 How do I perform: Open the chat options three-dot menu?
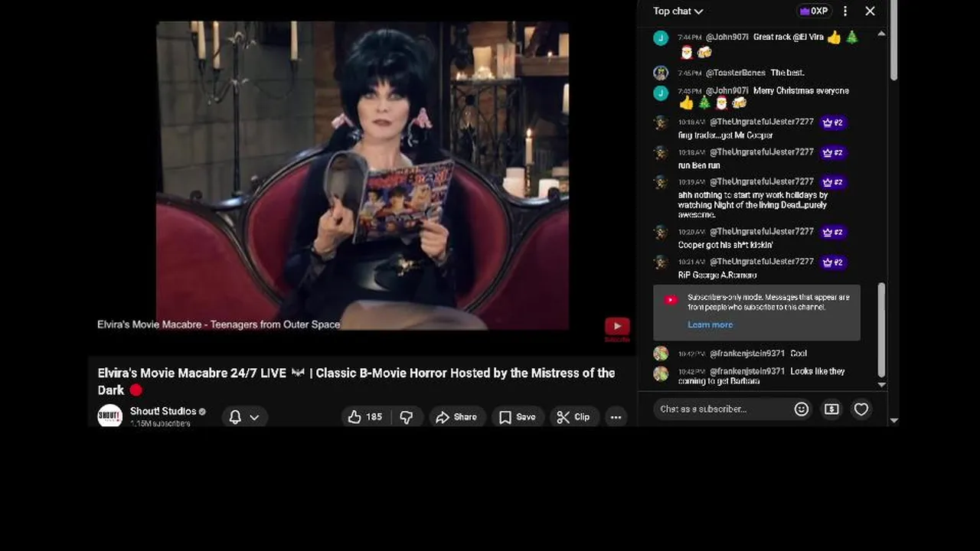pyautogui.click(x=845, y=11)
